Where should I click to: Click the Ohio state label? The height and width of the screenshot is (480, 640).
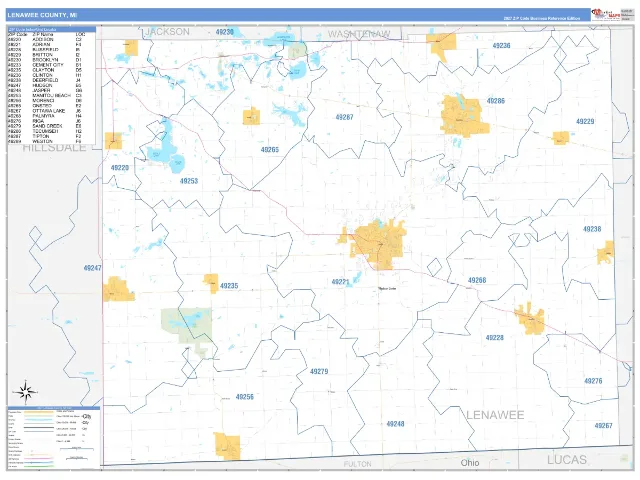tap(470, 462)
